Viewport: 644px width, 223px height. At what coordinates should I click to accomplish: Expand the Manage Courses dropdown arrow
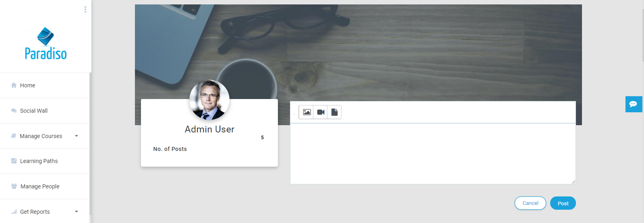(x=77, y=136)
